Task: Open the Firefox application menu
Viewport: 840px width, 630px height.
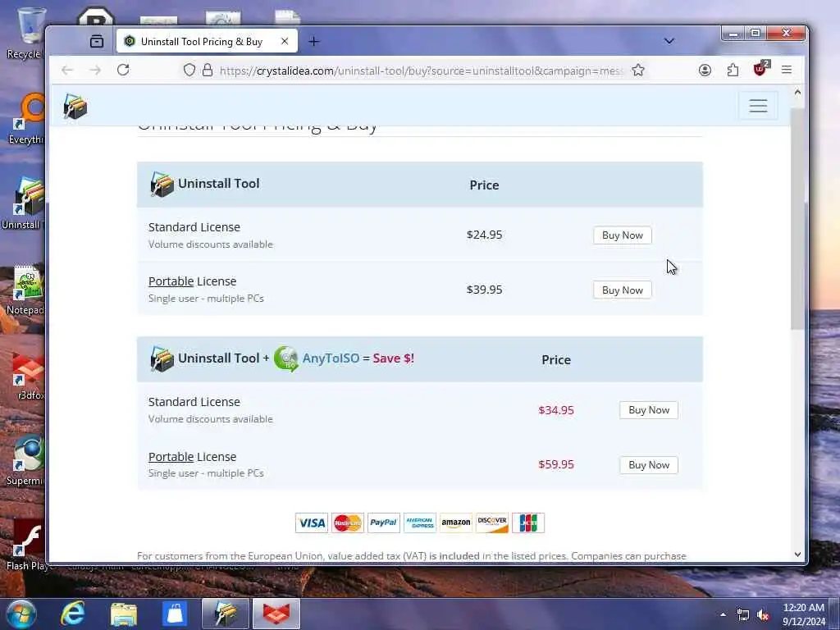Action: click(x=786, y=70)
